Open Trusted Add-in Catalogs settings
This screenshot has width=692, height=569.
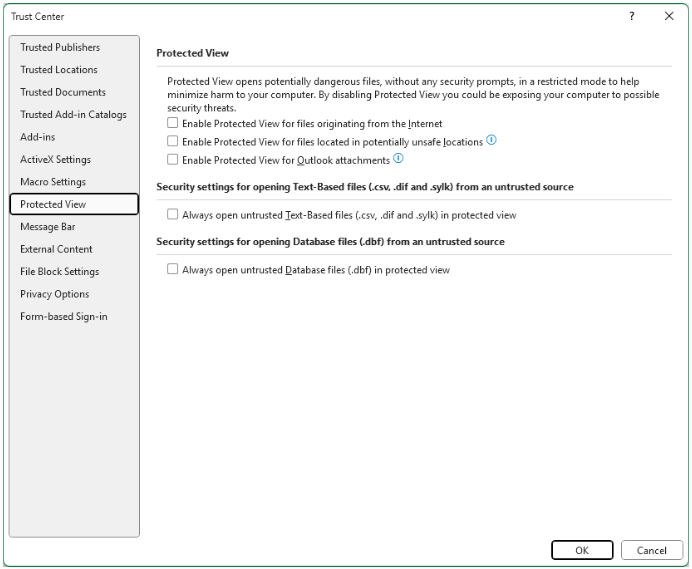73,115
